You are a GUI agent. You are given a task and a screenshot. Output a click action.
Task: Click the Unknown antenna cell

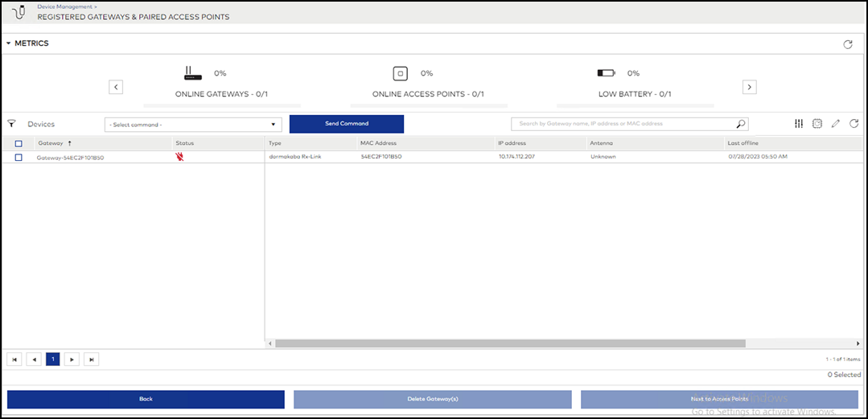click(x=603, y=157)
